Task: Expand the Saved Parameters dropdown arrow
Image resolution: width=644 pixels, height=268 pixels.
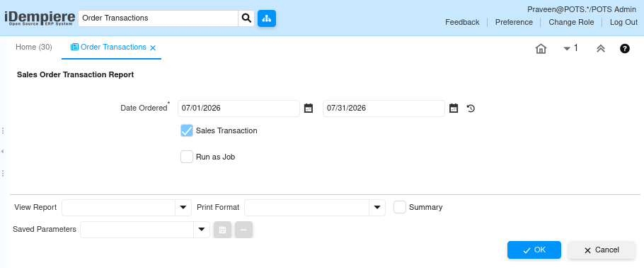Action: tap(202, 230)
